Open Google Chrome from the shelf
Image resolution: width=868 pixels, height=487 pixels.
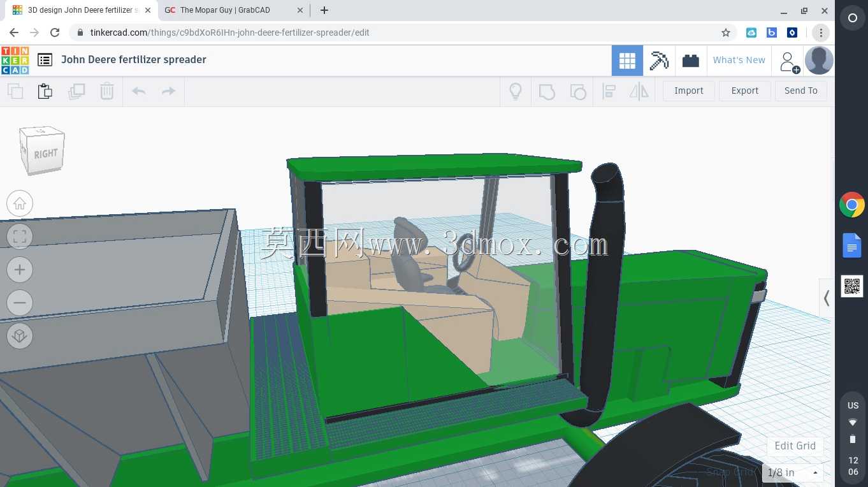(852, 205)
